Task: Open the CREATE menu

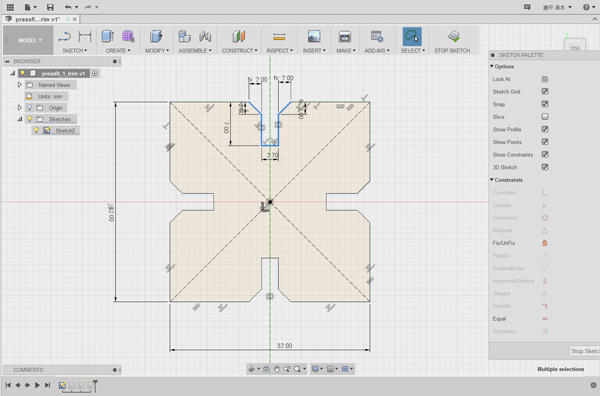Action: coord(118,51)
